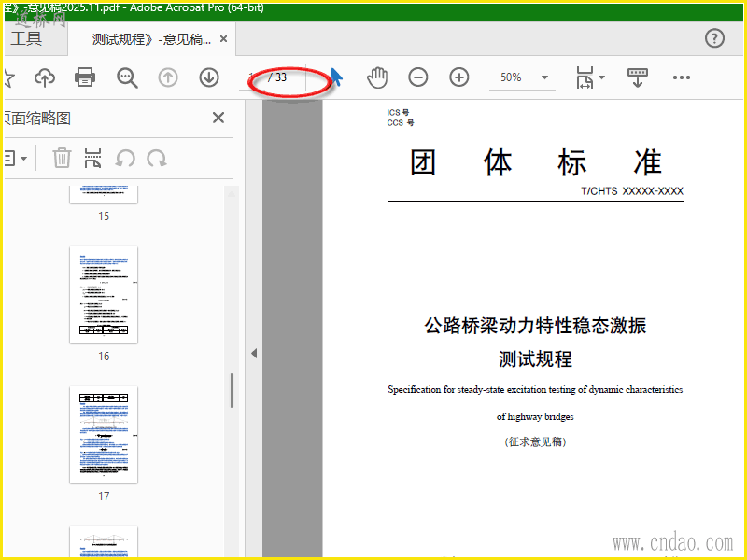Rotate pages counterclockwise
Image resolution: width=747 pixels, height=560 pixels.
click(125, 158)
